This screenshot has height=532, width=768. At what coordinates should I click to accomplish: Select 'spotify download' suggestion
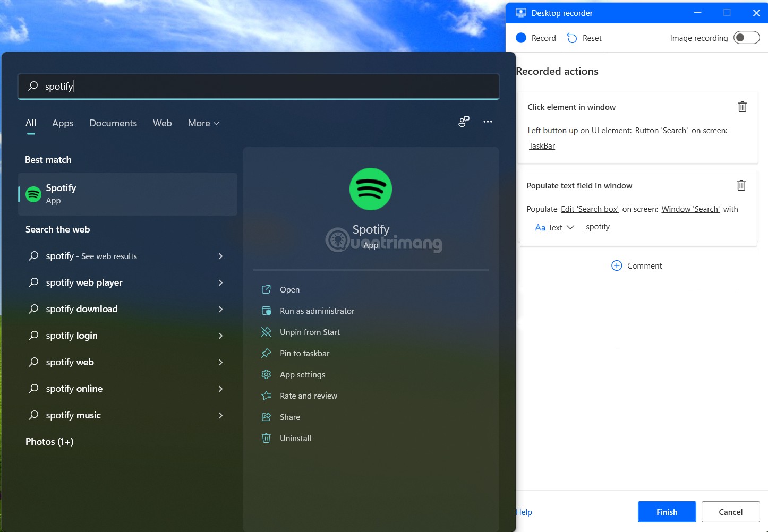point(127,309)
